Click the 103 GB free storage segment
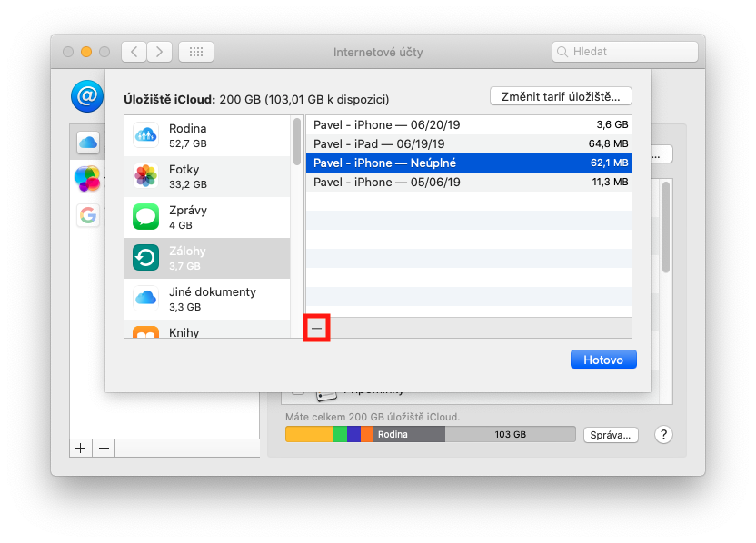756x543 pixels. pos(510,434)
